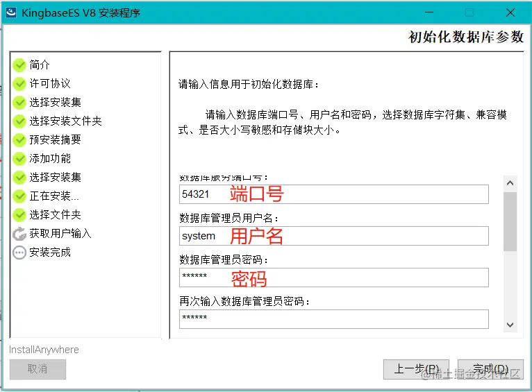Close the KingbaseES installer window

click(510, 12)
